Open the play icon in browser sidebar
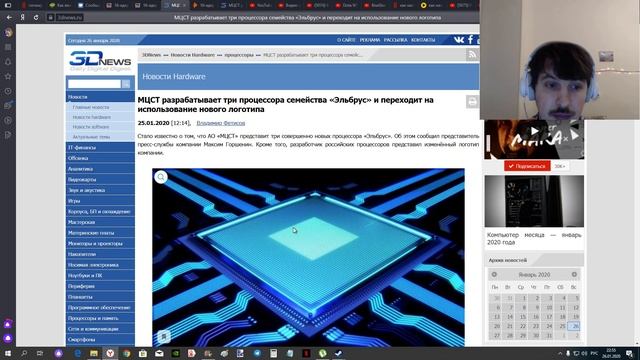The image size is (640, 360). pos(8,120)
